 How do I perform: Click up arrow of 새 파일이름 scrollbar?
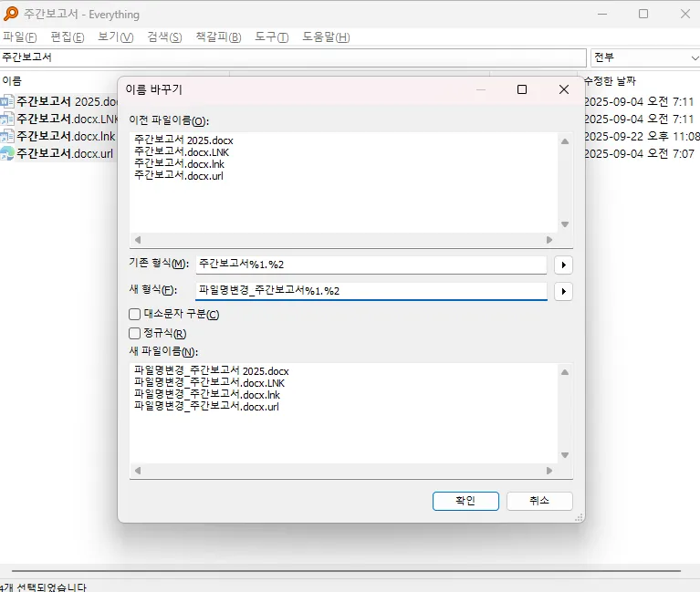tap(565, 372)
